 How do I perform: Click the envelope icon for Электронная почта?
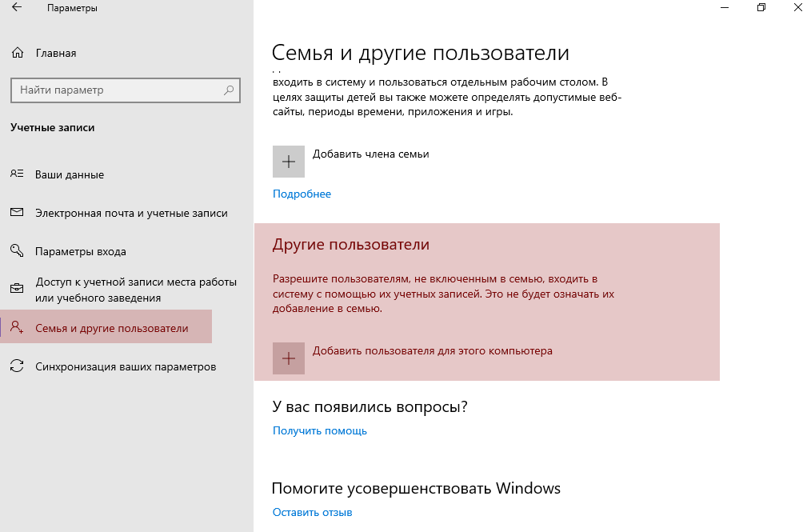[x=17, y=213]
